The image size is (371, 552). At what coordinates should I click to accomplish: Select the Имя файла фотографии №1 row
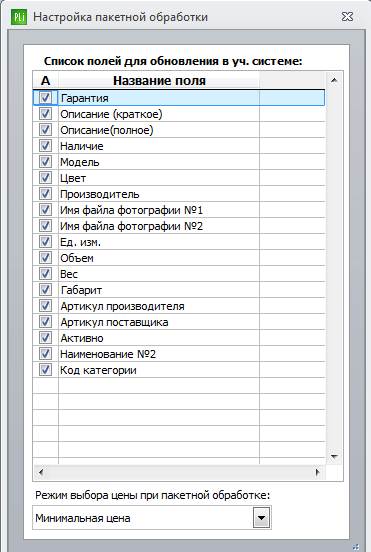[x=179, y=210]
